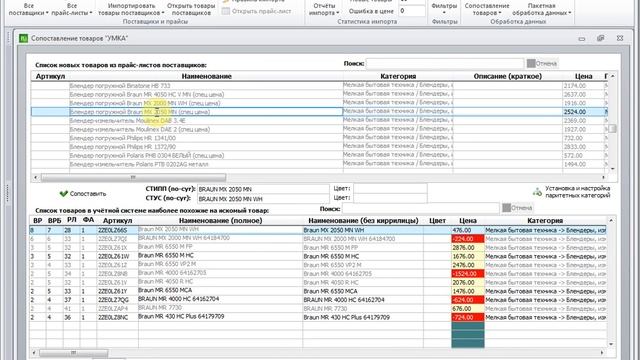Screen dimensions: 640x360
Task: Click the Ошибка в цене value field
Action: point(412,11)
